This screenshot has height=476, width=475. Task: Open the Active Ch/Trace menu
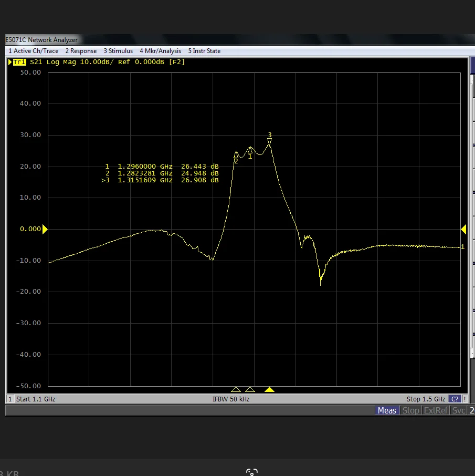[x=34, y=51]
